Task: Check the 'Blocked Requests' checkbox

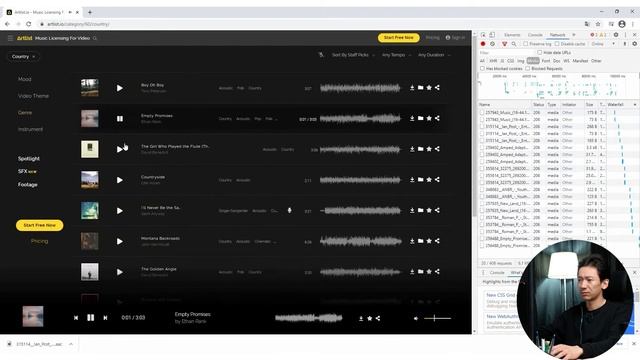Action: tap(528, 69)
